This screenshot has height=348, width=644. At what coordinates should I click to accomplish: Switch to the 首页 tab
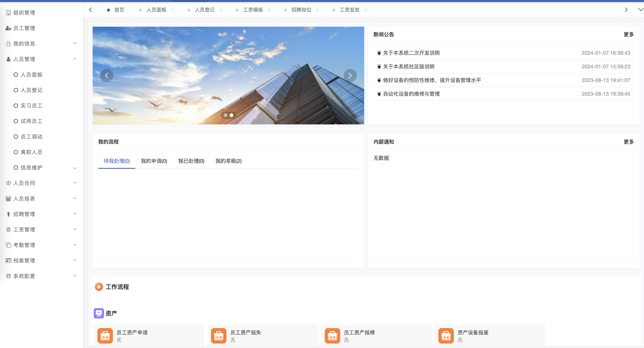pyautogui.click(x=116, y=10)
